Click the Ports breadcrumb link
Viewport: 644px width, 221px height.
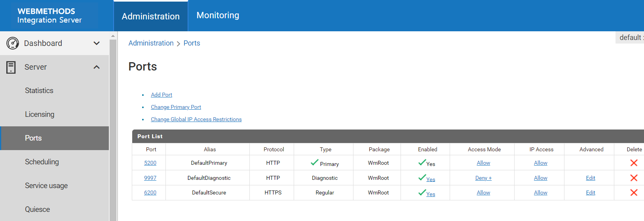(192, 43)
